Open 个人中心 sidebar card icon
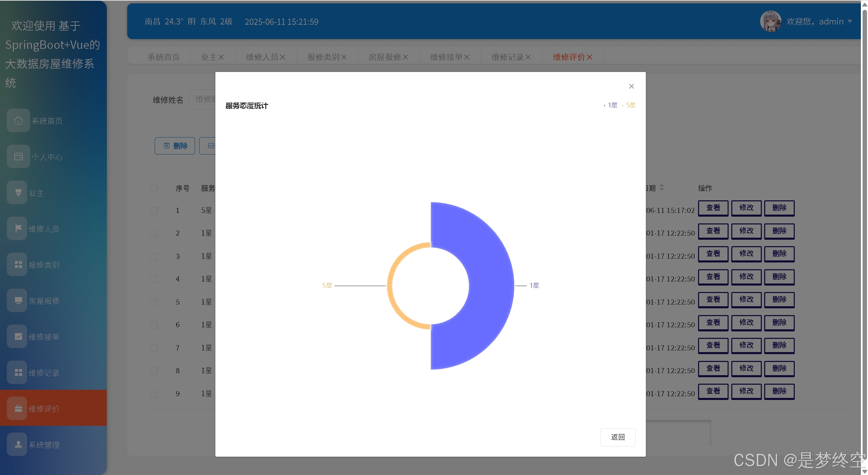The width and height of the screenshot is (868, 475). (x=18, y=157)
